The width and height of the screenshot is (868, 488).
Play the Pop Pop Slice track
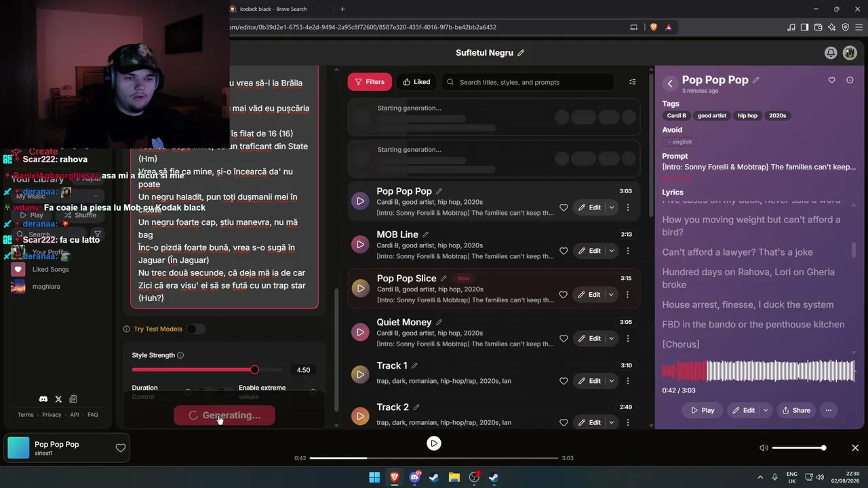[360, 288]
